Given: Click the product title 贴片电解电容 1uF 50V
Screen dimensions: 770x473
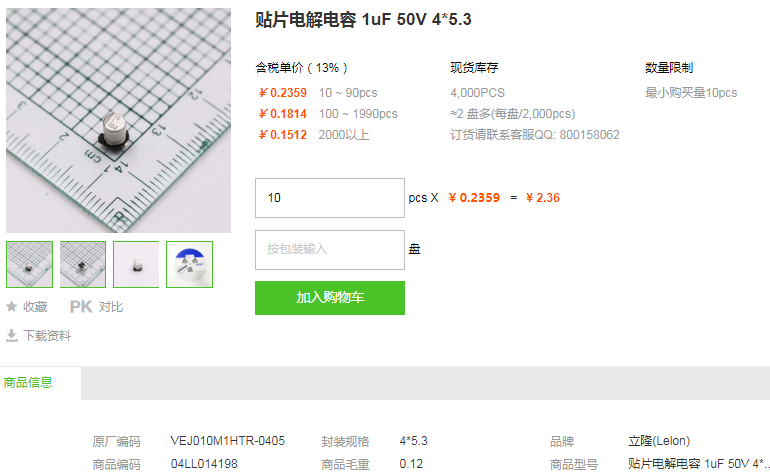Looking at the screenshot, I should tap(363, 20).
